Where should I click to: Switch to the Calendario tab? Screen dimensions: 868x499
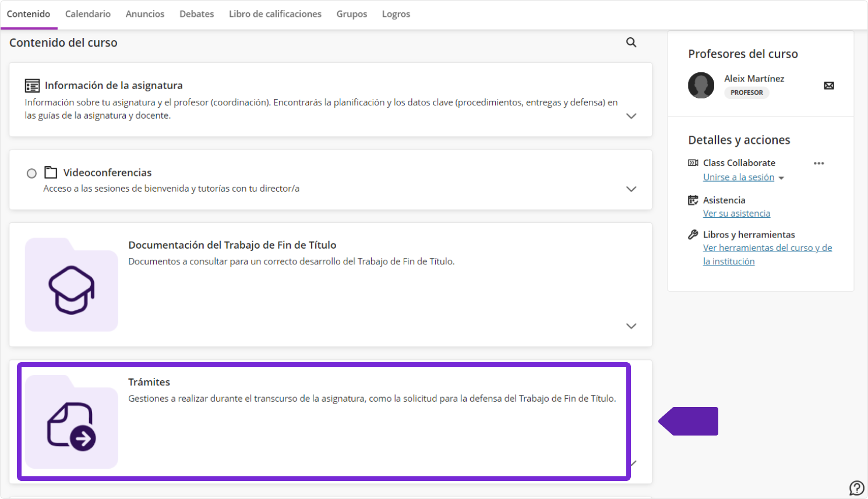click(x=88, y=14)
